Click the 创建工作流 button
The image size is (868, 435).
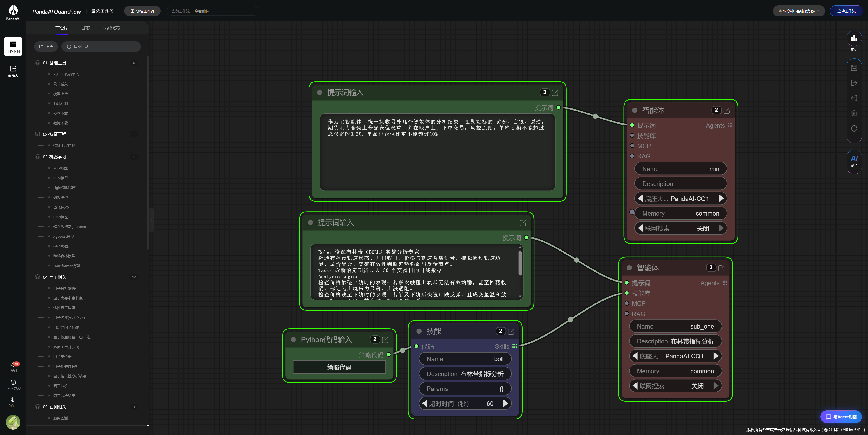[x=142, y=11]
